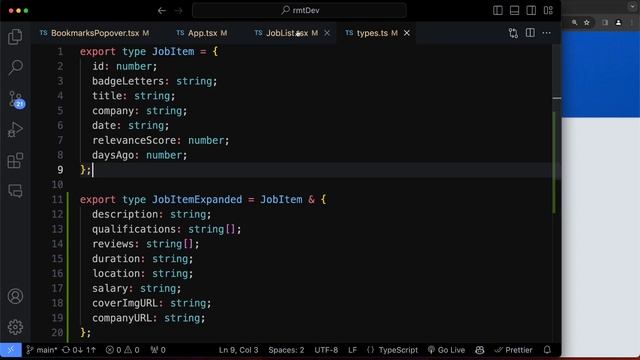The height and width of the screenshot is (360, 640).
Task: Open editor More Actions ellipsis
Action: click(x=547, y=33)
